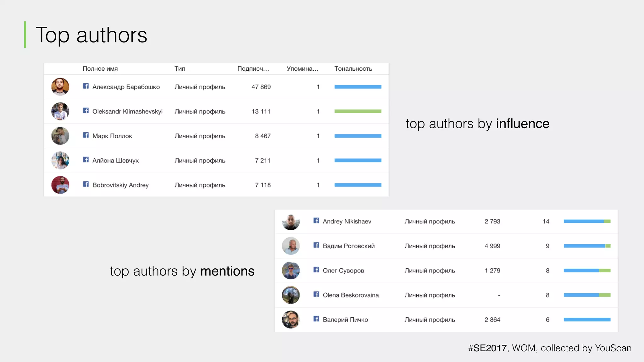Click Facebook icon beside Oleksandr Klimashevskyi
This screenshot has height=362, width=644.
[x=86, y=111]
